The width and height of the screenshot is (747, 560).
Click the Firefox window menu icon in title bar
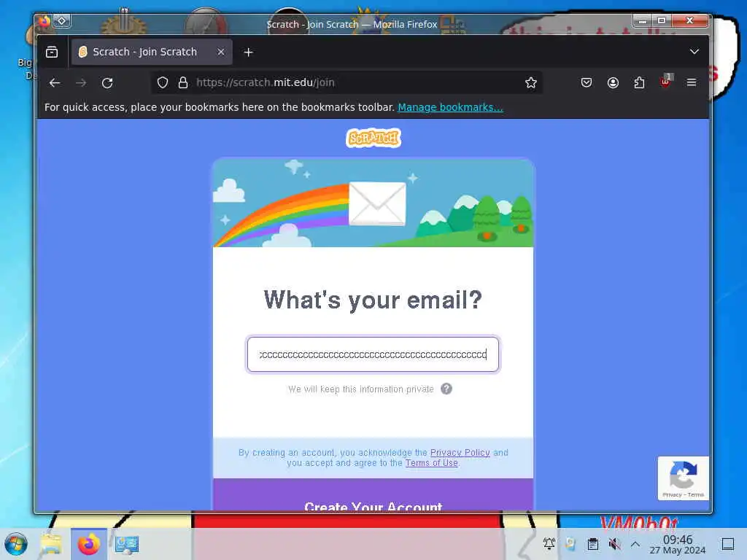pyautogui.click(x=44, y=21)
